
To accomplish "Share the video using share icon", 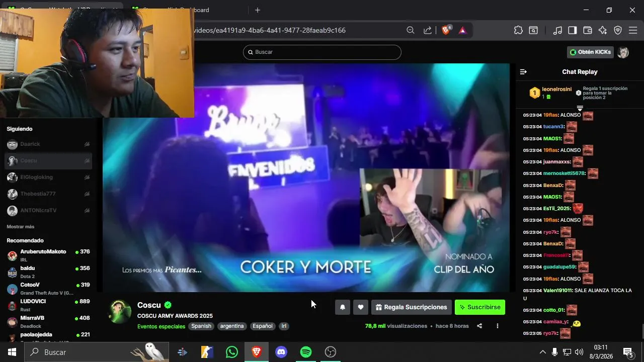I will pos(479,326).
